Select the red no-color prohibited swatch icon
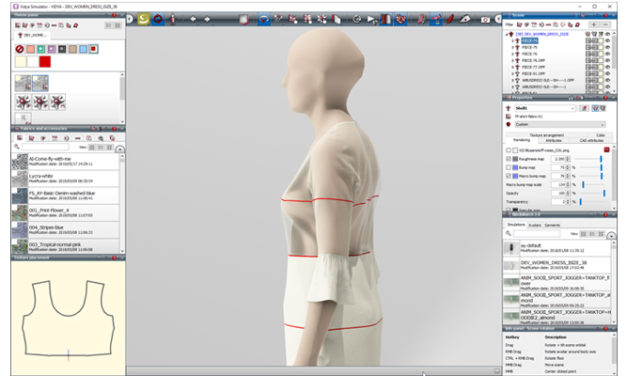Image resolution: width=627 pixels, height=376 pixels. pos(20,49)
